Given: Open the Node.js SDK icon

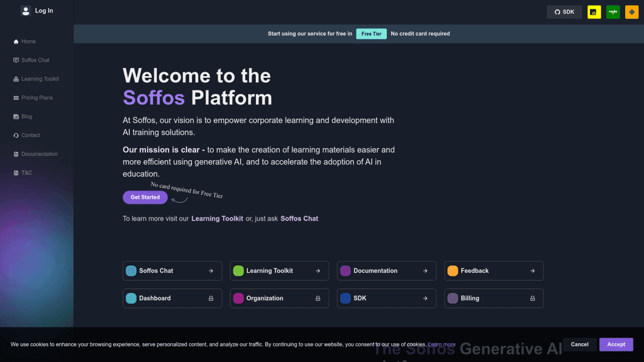Looking at the screenshot, I should [x=613, y=12].
